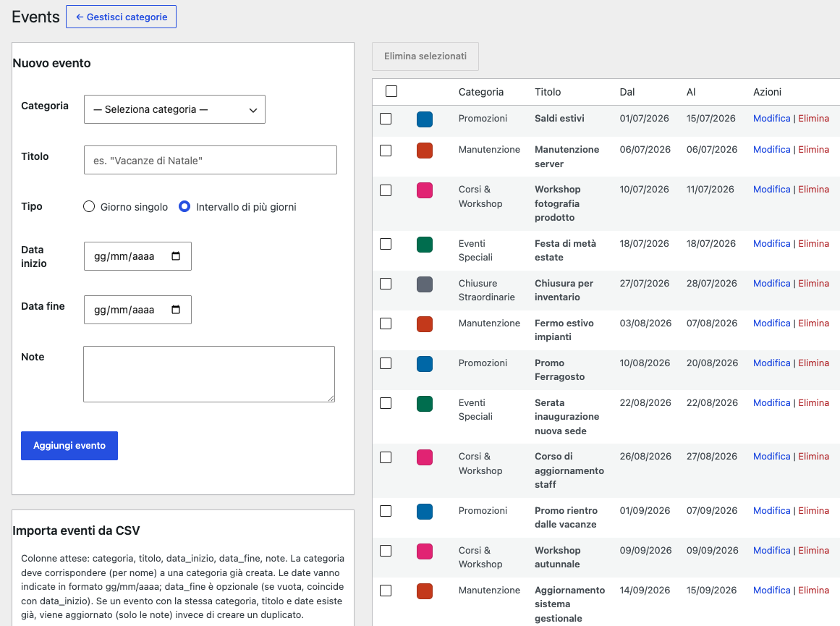840x626 pixels.
Task: Select Intervallo di più giorni radio option
Action: coord(184,206)
